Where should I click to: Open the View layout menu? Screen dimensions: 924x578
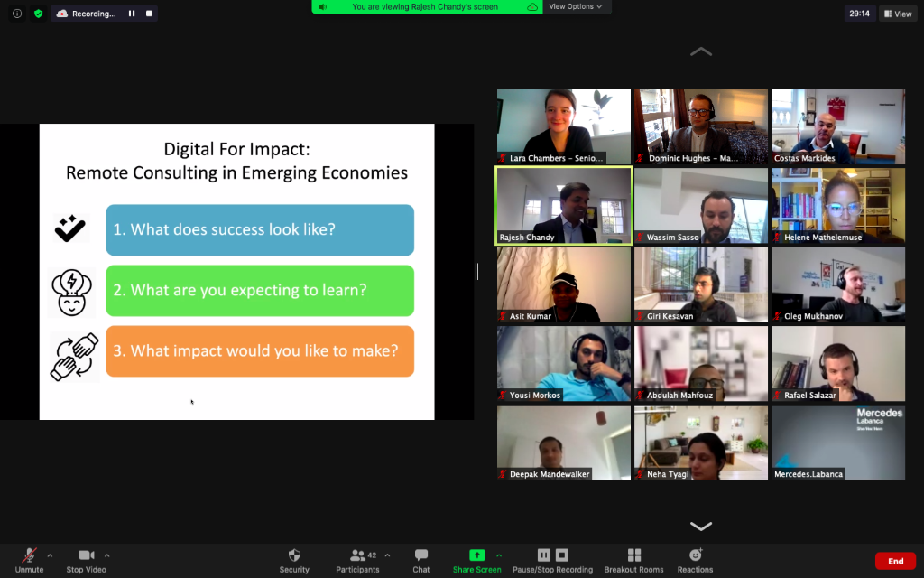tap(898, 14)
